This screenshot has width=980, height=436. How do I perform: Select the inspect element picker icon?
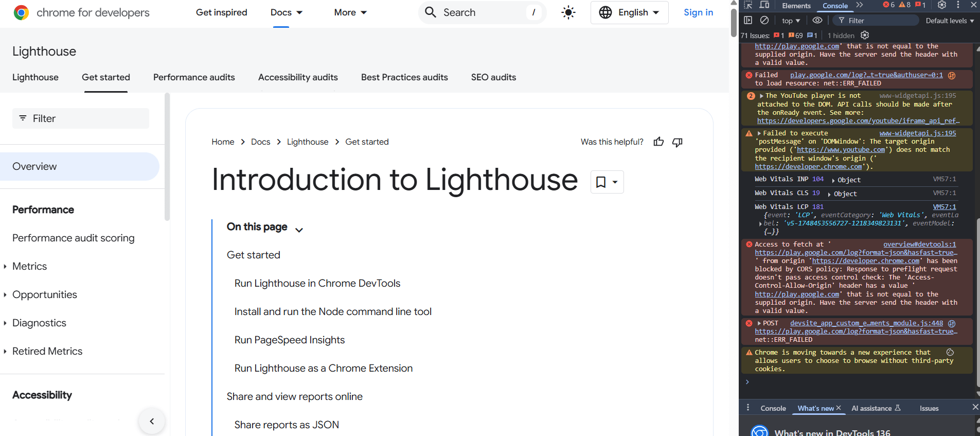click(748, 5)
